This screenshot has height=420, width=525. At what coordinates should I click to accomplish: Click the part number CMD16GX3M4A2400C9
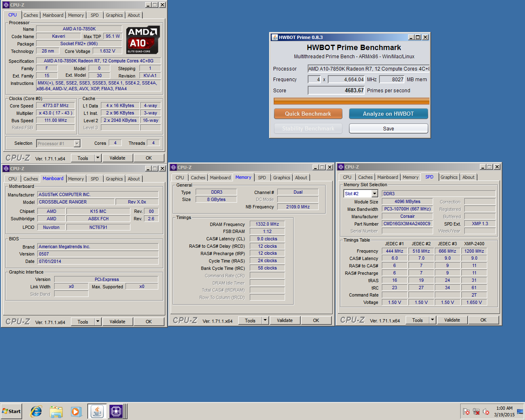tap(407, 224)
